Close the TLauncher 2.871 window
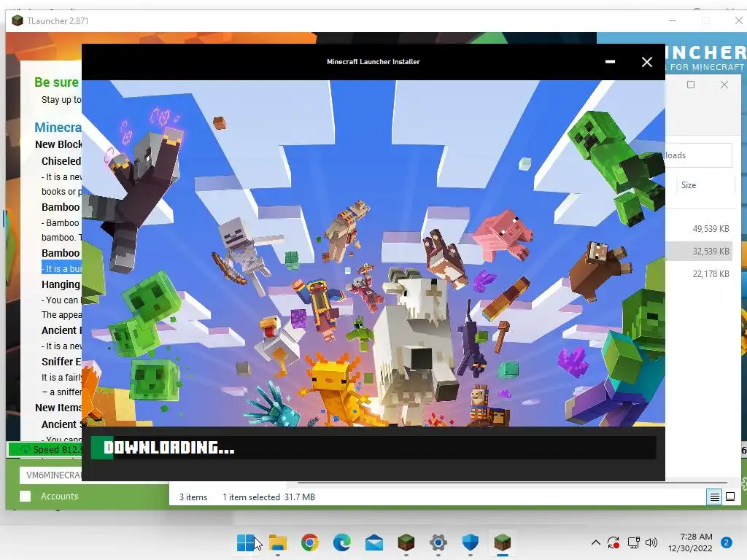The image size is (747, 560). coord(738,20)
